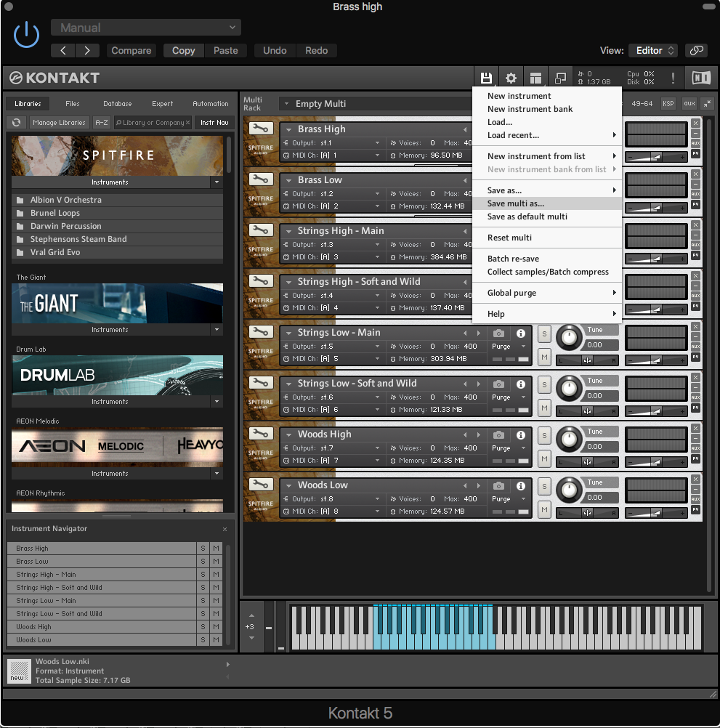This screenshot has width=720, height=728.
Task: Click THE GIANT library banner
Action: [x=117, y=303]
